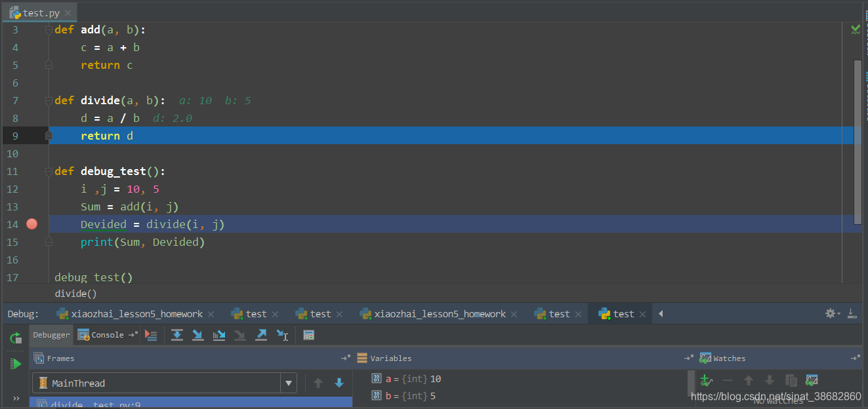Move watch down in Watches toolbar
This screenshot has width=868, height=409.
(x=770, y=380)
